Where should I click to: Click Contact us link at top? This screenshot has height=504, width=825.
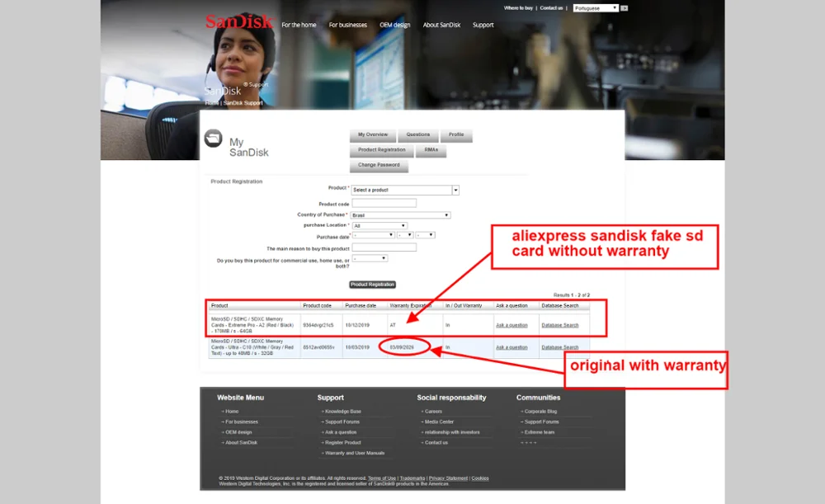[x=551, y=8]
